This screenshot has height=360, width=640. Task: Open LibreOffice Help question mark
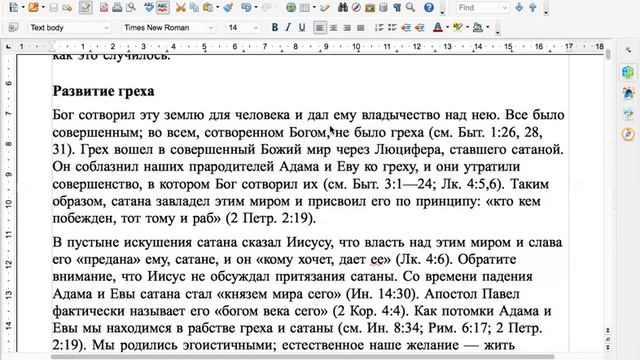pos(429,7)
